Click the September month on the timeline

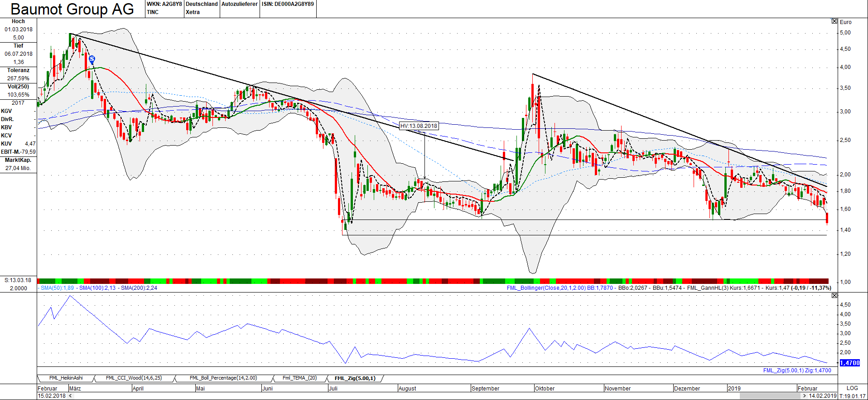(x=485, y=389)
